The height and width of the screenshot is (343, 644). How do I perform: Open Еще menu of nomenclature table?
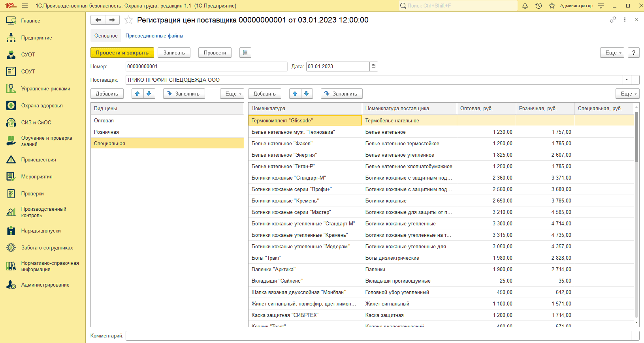tap(627, 94)
